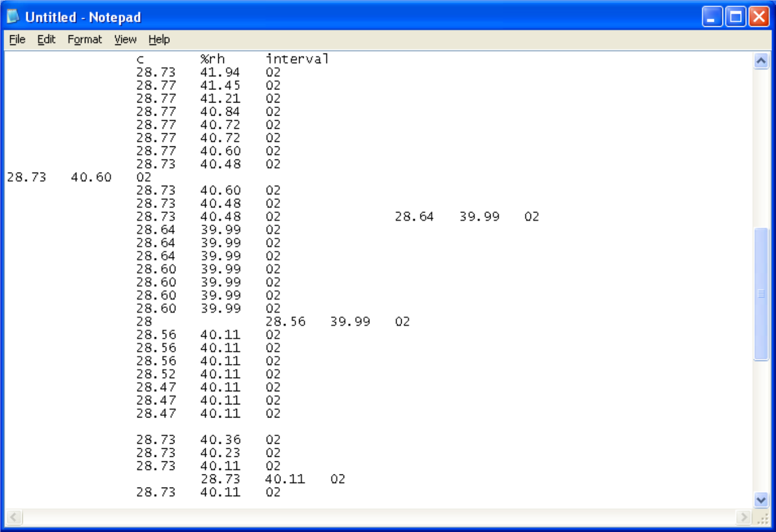Click the blank line between the data blocks
This screenshot has height=532, width=776.
pyautogui.click(x=171, y=426)
